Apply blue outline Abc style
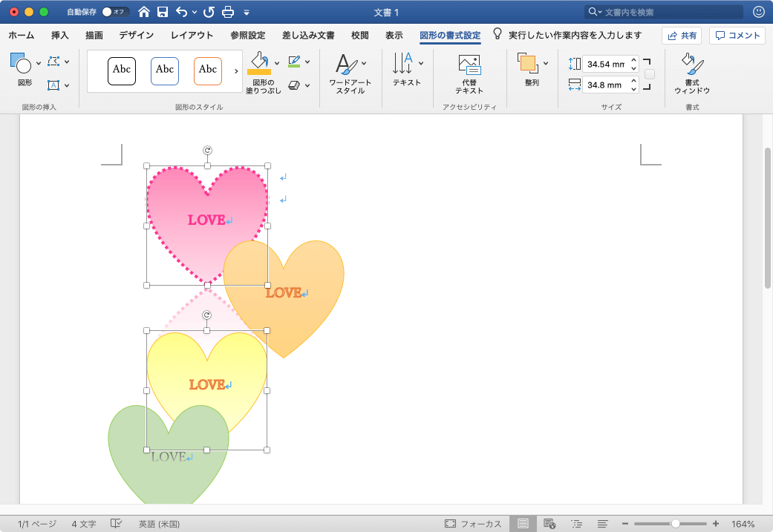 pos(165,71)
